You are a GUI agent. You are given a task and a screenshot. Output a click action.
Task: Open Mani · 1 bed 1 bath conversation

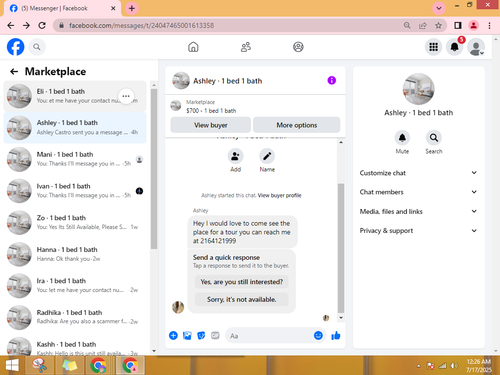(x=75, y=159)
